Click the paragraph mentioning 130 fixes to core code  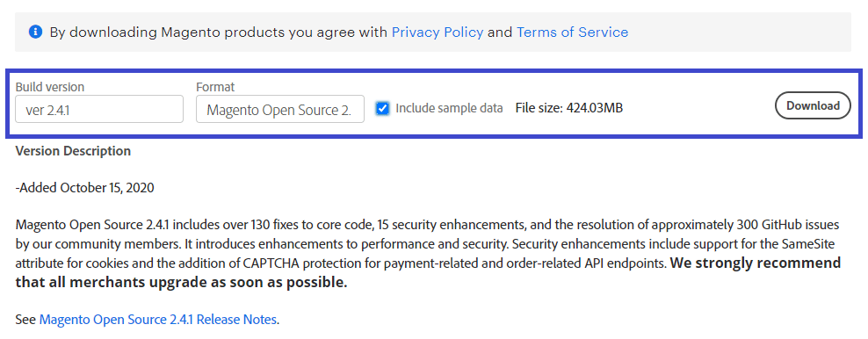(429, 254)
